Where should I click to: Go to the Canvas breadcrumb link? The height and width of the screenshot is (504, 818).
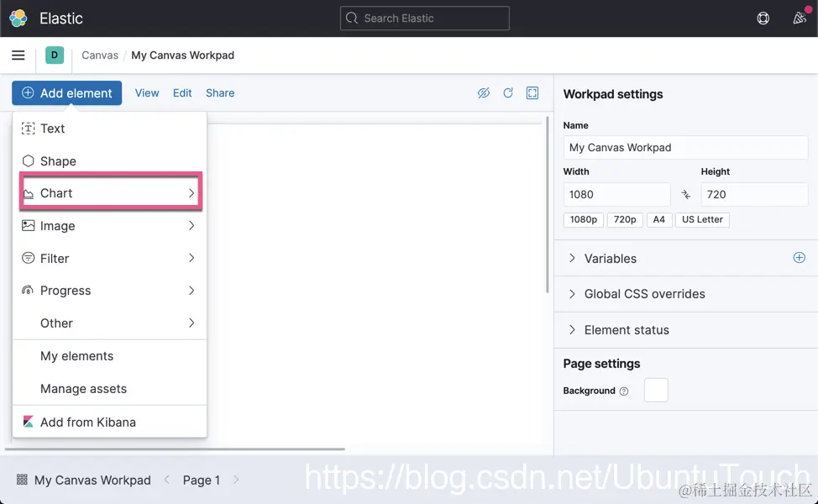pos(100,55)
